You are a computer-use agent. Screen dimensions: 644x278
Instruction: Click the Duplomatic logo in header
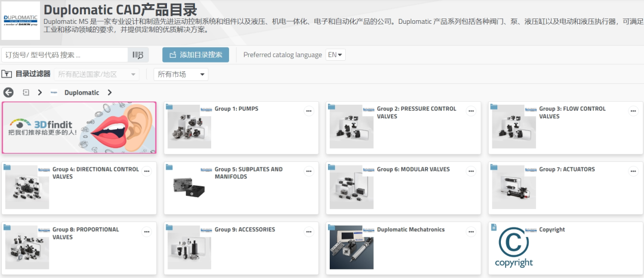coord(20,20)
